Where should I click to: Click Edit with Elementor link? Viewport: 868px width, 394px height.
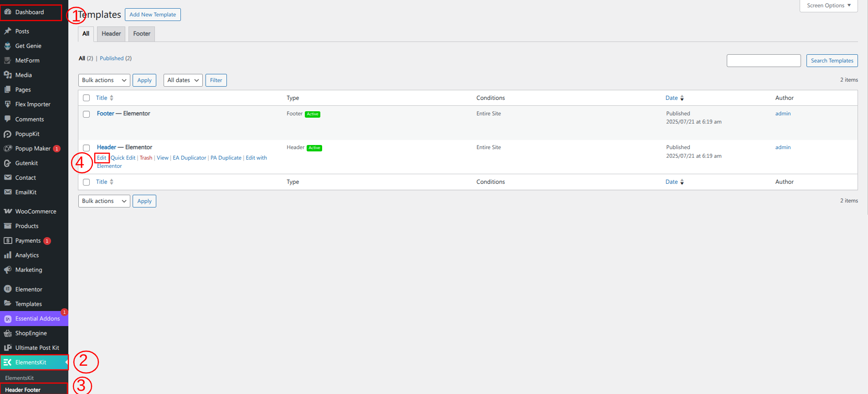pos(256,158)
